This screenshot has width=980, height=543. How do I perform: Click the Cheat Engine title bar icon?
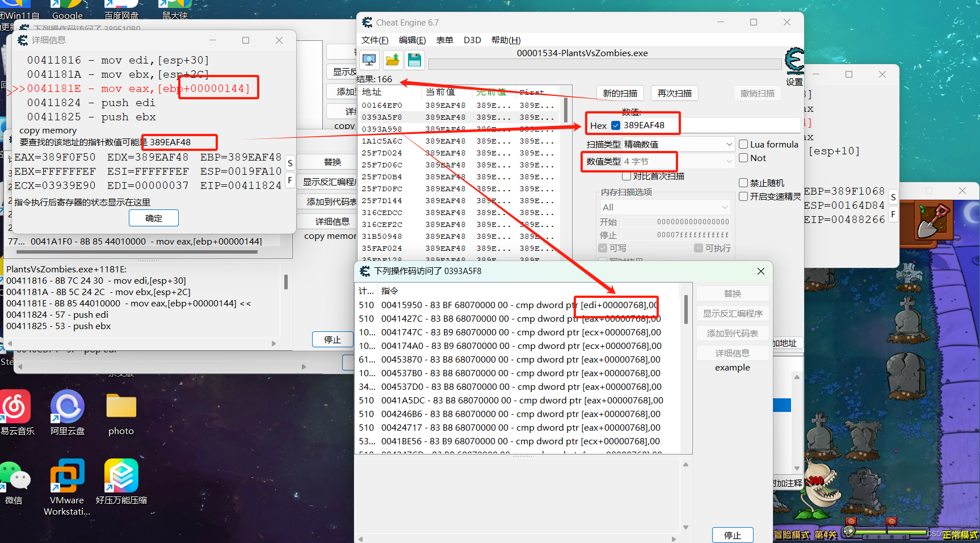tap(367, 22)
